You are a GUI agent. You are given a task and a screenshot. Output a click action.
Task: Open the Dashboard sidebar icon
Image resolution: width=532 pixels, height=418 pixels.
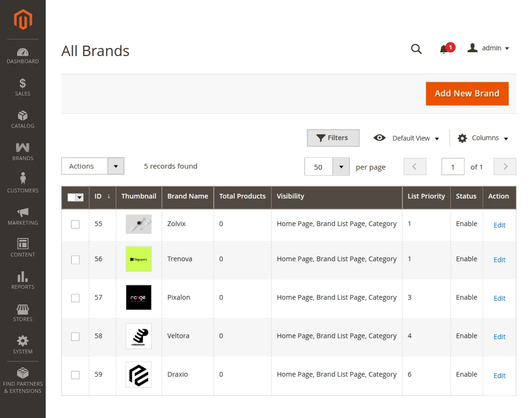point(23,52)
